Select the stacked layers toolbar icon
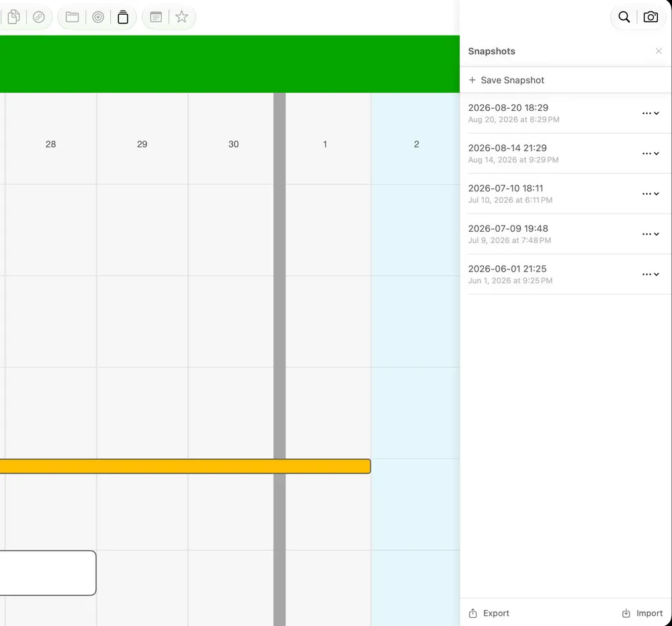Screen dimensions: 672x626 tap(123, 17)
